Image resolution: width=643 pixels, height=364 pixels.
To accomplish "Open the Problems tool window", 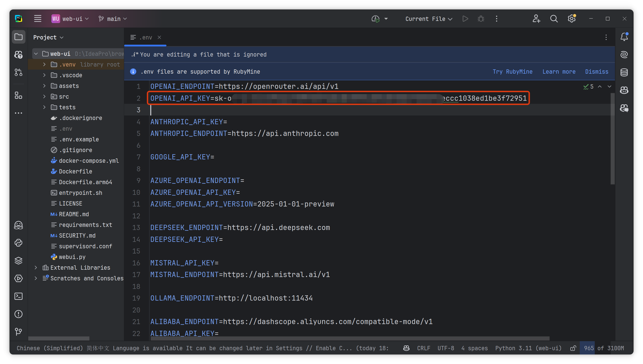I will coord(19,314).
